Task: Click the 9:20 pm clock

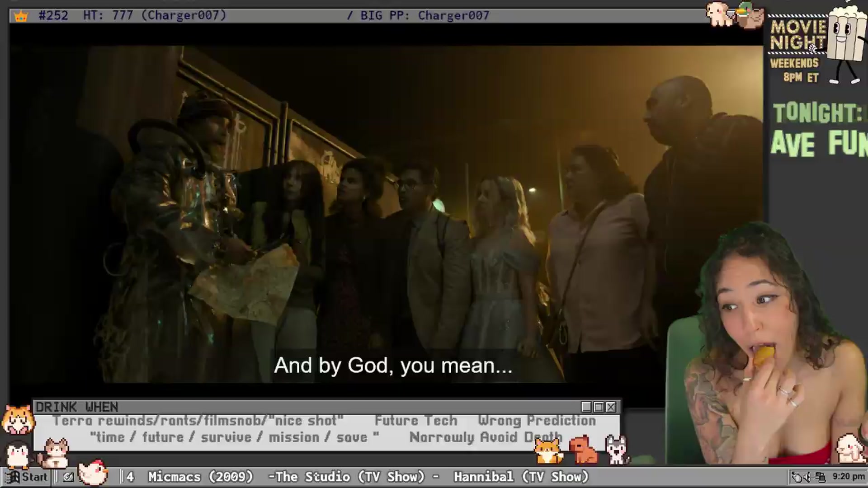Action: point(848,477)
